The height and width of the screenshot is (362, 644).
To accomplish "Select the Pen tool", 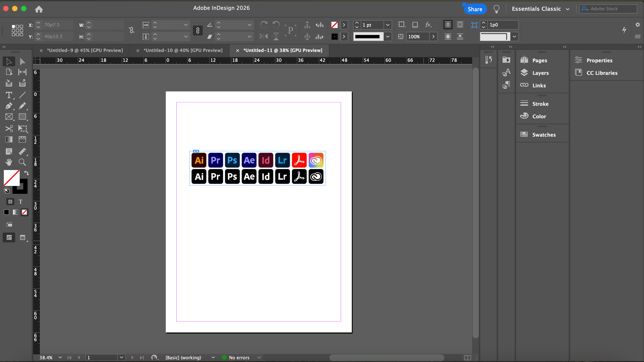I will pyautogui.click(x=9, y=106).
